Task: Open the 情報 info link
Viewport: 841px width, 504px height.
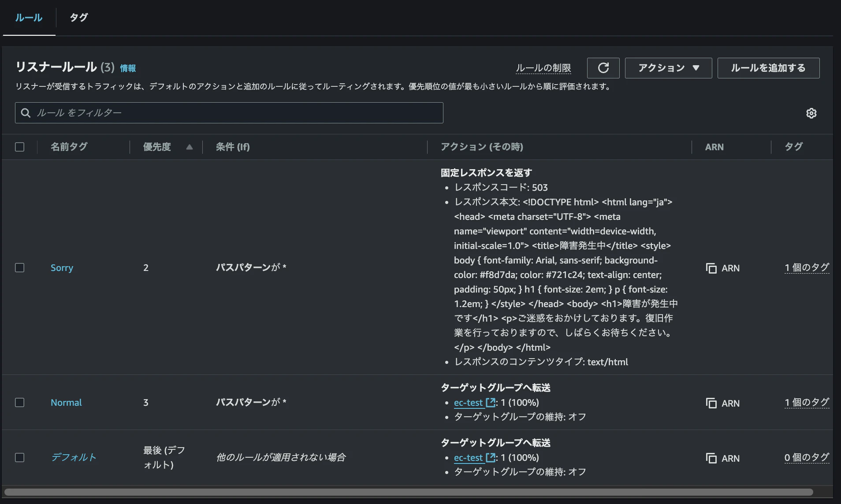Action: 128,68
